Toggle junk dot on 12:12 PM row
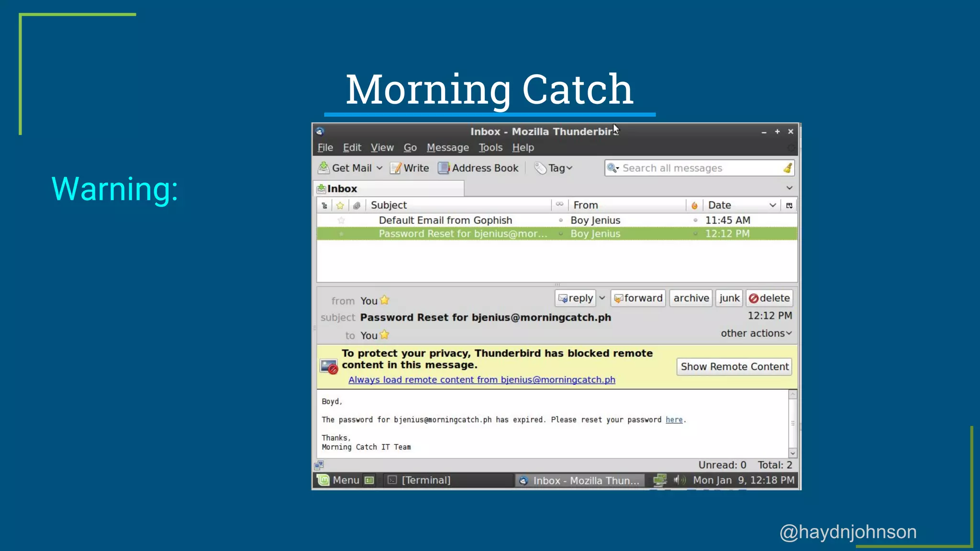The height and width of the screenshot is (551, 980). point(695,234)
